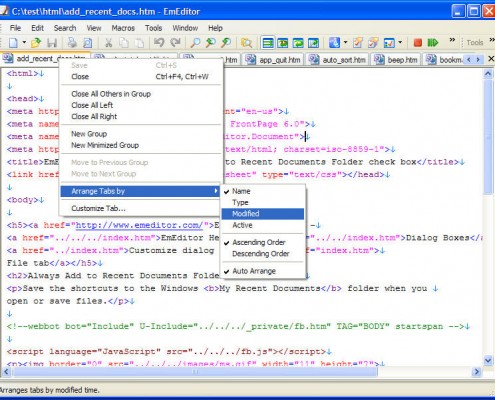
Task: Click the Redo arrow icon
Action: click(x=175, y=43)
